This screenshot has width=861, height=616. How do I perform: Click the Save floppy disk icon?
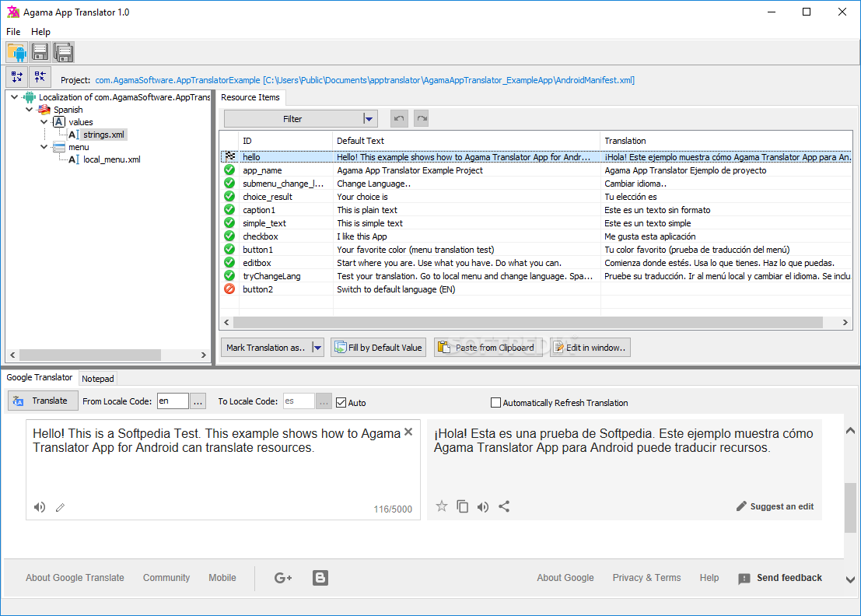coord(40,52)
